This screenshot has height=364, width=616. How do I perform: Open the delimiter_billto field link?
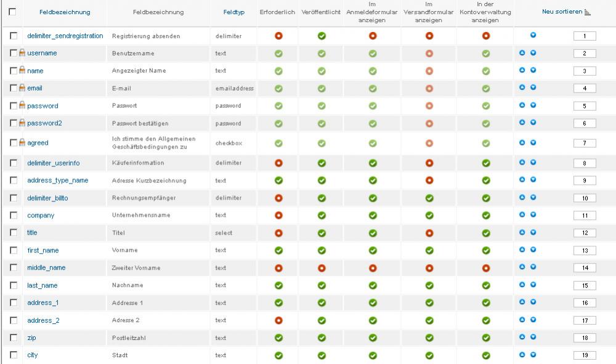[x=47, y=198]
